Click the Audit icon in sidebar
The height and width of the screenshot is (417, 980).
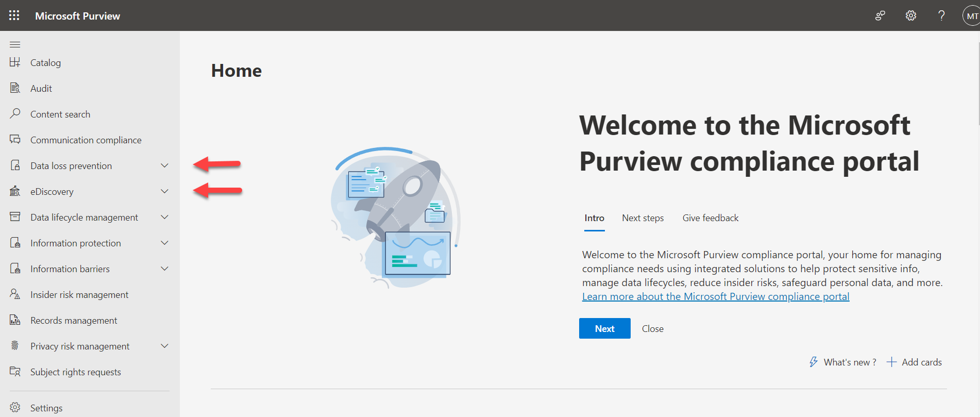[15, 88]
